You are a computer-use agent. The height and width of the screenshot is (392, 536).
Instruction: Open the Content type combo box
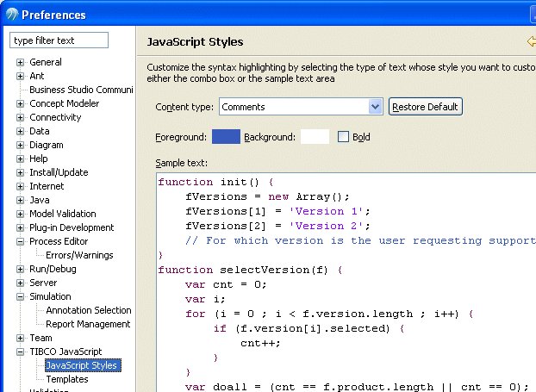click(x=375, y=107)
